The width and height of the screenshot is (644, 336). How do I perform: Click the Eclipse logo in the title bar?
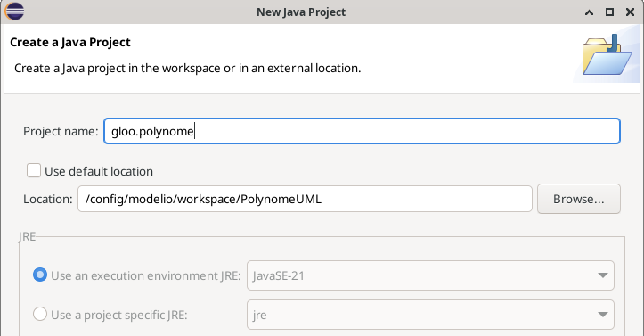(14, 12)
